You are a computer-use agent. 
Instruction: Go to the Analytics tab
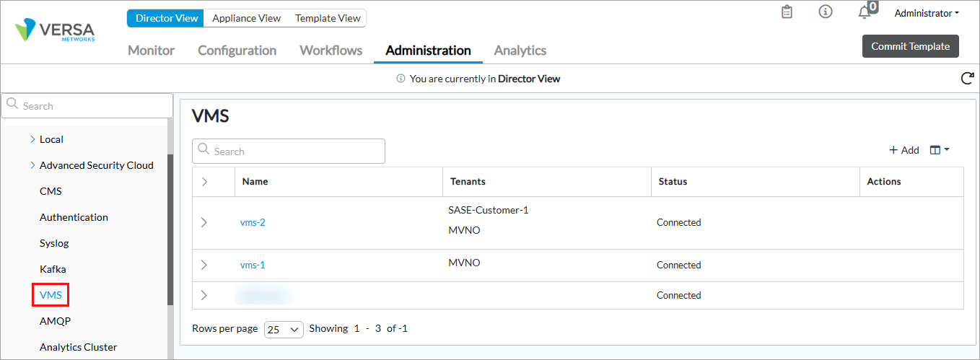click(520, 51)
